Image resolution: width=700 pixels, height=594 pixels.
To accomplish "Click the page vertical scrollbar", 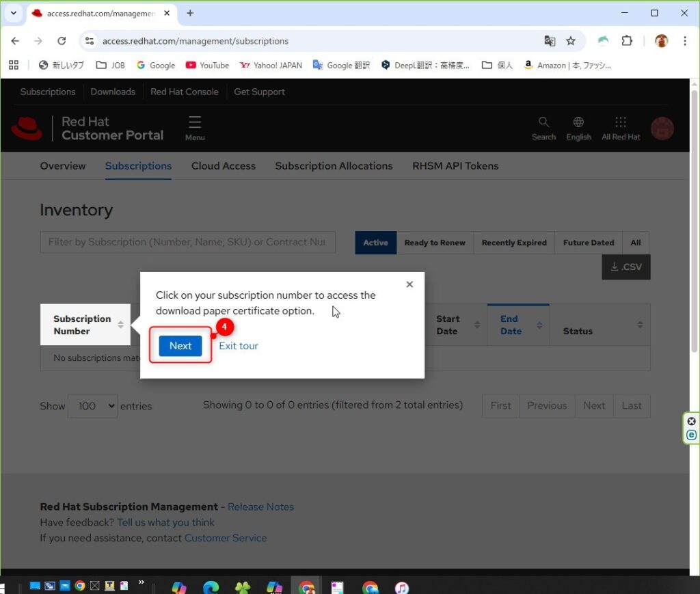I will (x=695, y=221).
